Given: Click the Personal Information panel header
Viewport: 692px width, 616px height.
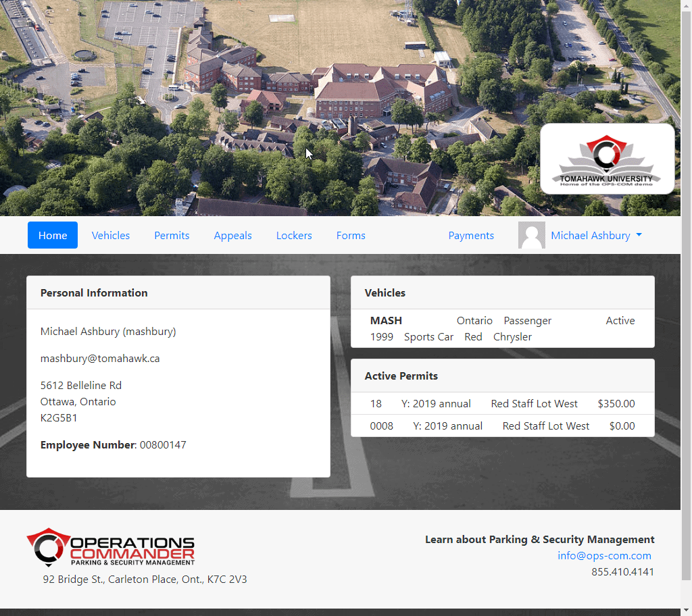Looking at the screenshot, I should pos(93,292).
